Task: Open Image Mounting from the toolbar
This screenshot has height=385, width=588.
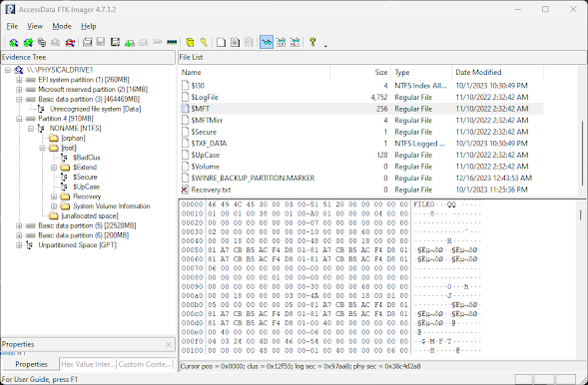Action: [x=42, y=42]
